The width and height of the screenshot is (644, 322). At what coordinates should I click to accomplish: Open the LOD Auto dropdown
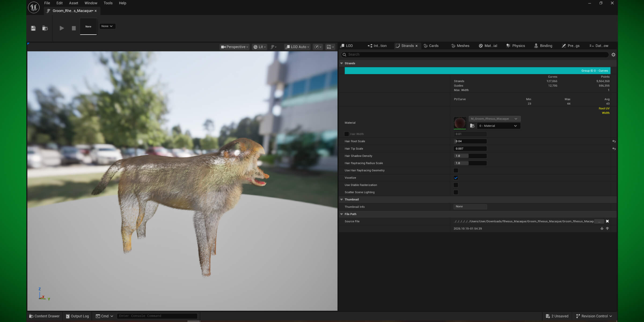[x=297, y=47]
